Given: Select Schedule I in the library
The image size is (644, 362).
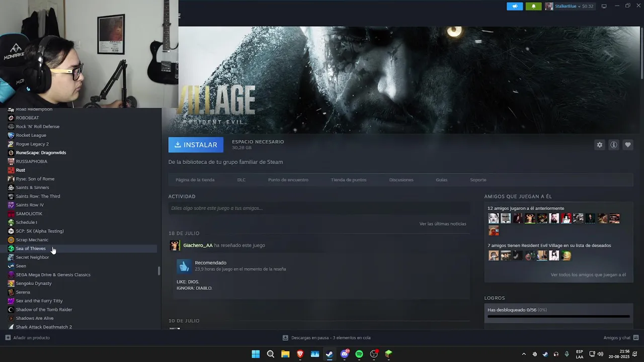Looking at the screenshot, I should pyautogui.click(x=26, y=222).
